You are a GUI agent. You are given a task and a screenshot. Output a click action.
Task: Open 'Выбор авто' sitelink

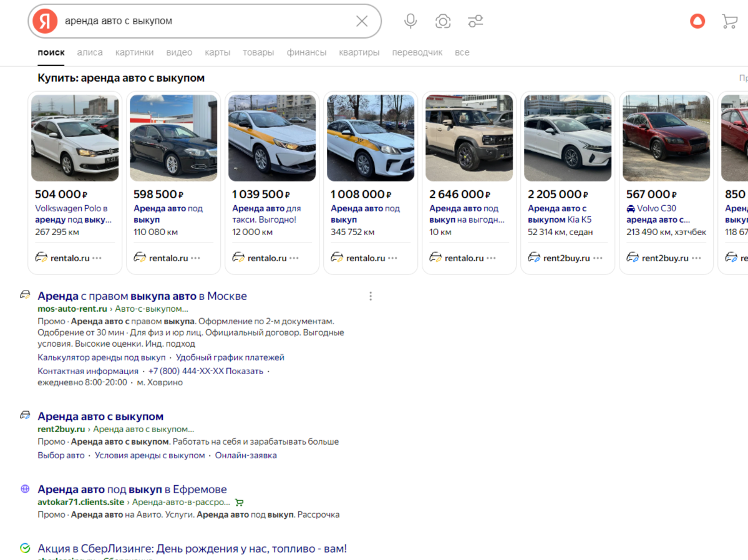click(61, 455)
